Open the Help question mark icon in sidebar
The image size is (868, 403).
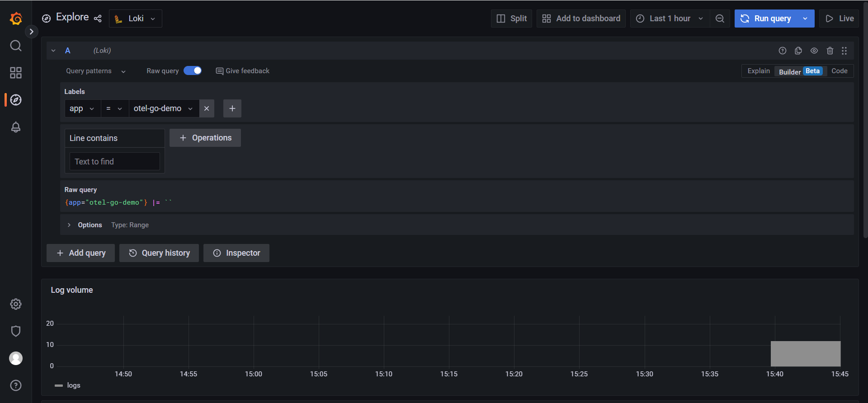(x=16, y=385)
